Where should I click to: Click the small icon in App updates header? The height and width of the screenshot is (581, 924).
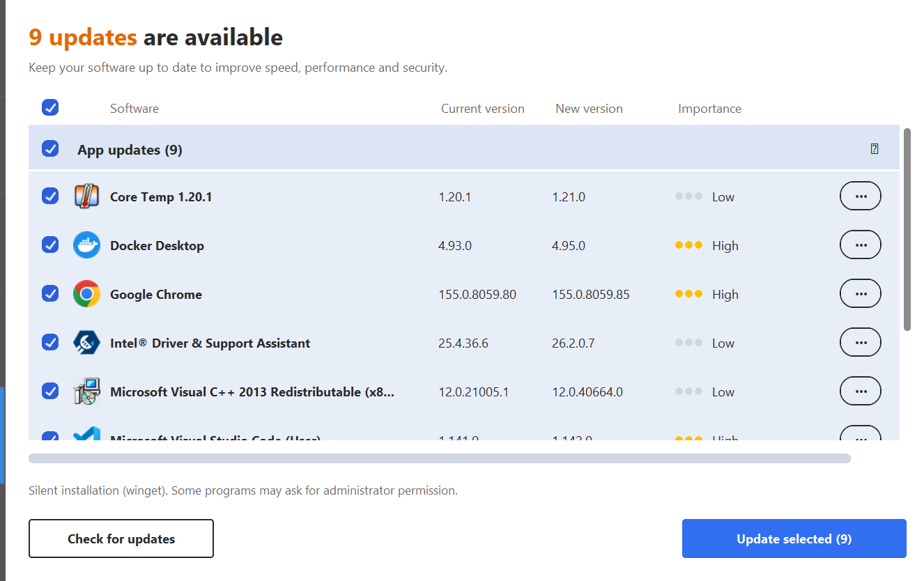[875, 148]
